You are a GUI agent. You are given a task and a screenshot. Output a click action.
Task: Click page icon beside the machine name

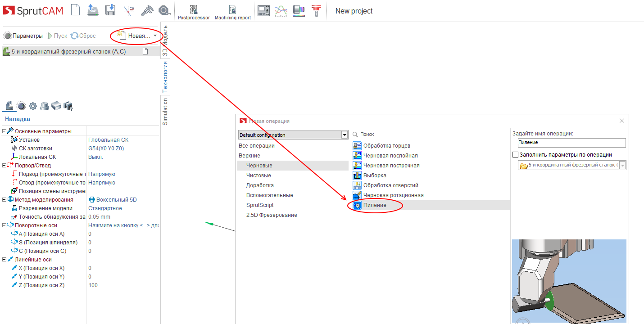click(145, 51)
